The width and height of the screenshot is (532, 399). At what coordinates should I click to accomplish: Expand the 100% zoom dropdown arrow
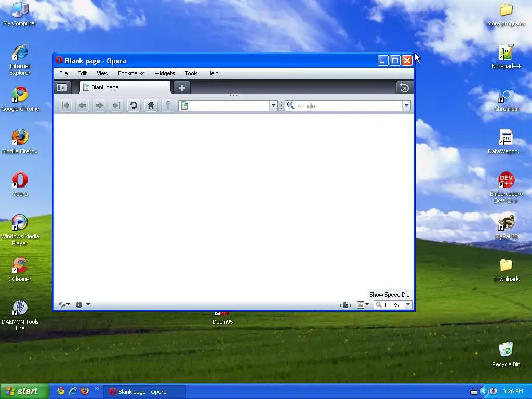pos(408,305)
